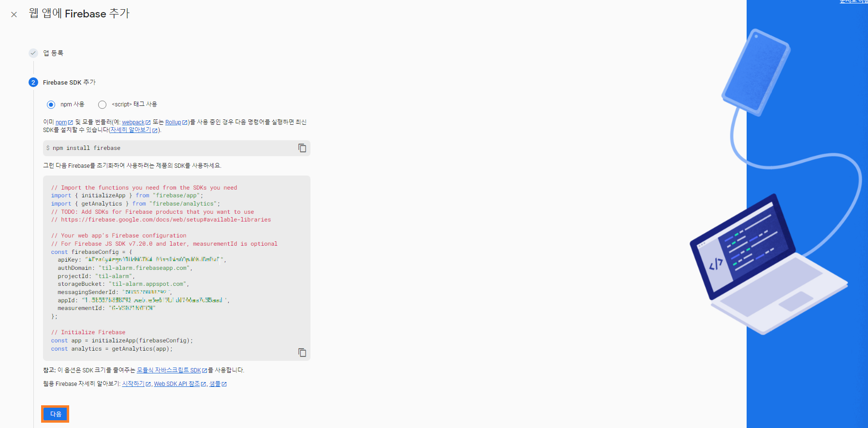Open the Web SDK API 참조 link
The width and height of the screenshot is (868, 428).
click(x=177, y=384)
